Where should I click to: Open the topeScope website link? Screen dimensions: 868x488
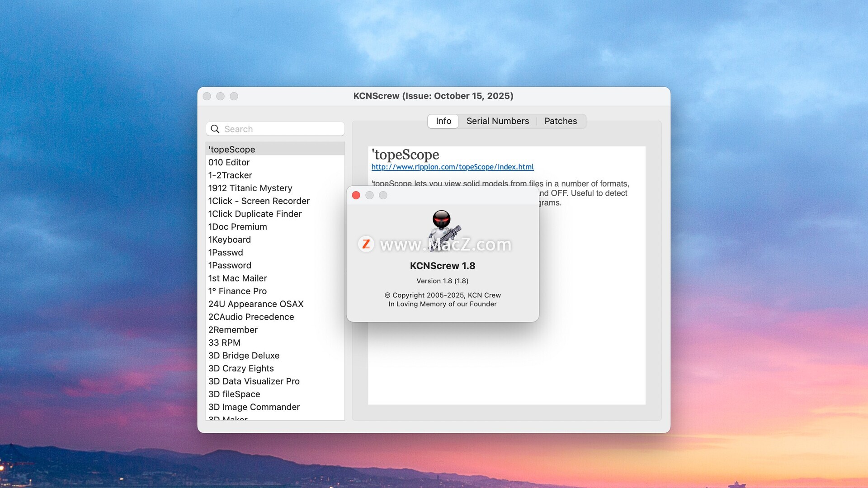(452, 167)
